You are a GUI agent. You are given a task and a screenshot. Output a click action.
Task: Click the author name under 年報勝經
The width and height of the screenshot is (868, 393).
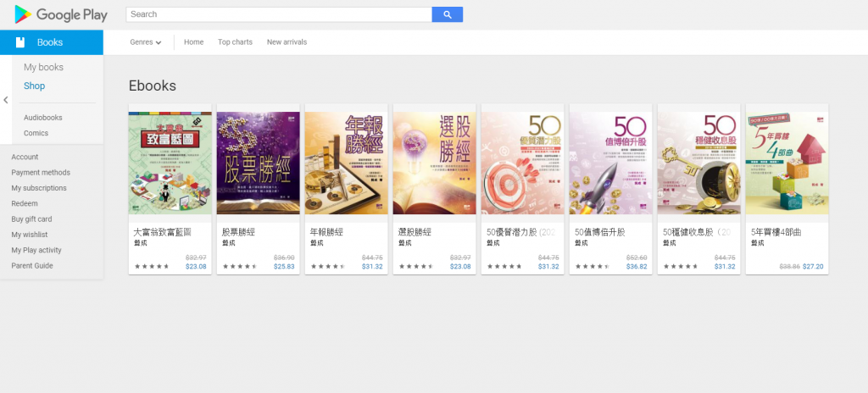[316, 243]
